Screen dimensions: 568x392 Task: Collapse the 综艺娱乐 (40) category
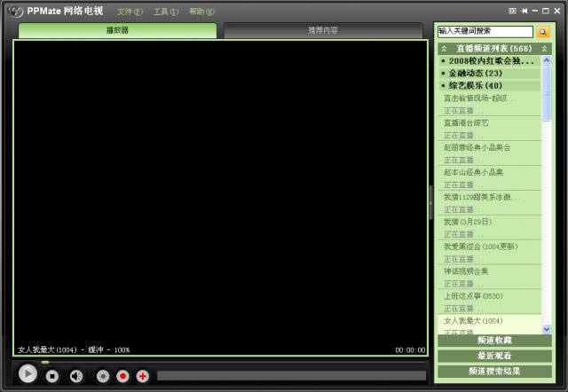tap(490, 85)
